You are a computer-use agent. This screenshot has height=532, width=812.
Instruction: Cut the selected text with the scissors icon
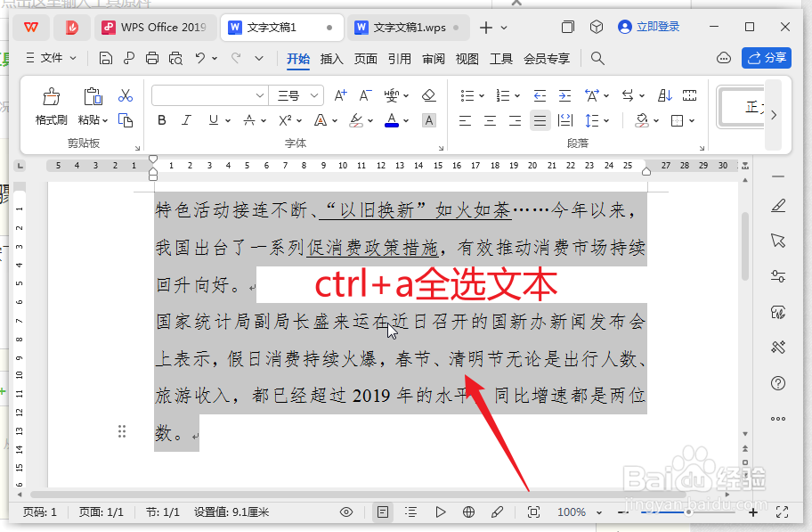coord(126,94)
